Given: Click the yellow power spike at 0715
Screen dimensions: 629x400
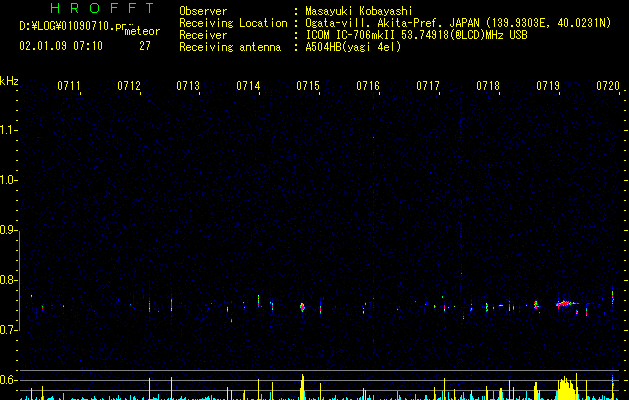Looking at the screenshot, I should click(x=302, y=387).
